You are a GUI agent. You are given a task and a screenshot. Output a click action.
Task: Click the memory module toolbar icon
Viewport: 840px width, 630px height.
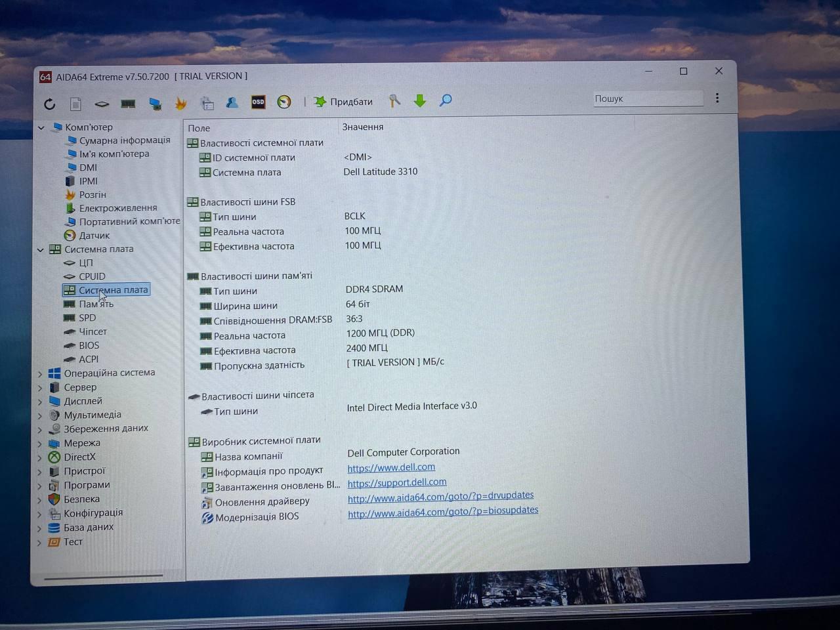(x=128, y=104)
